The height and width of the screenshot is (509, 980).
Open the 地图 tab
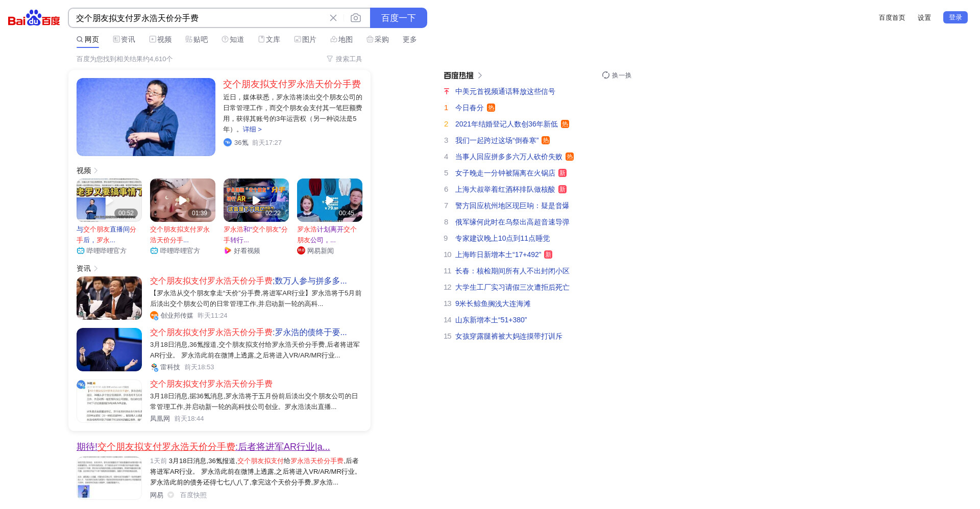[341, 39]
